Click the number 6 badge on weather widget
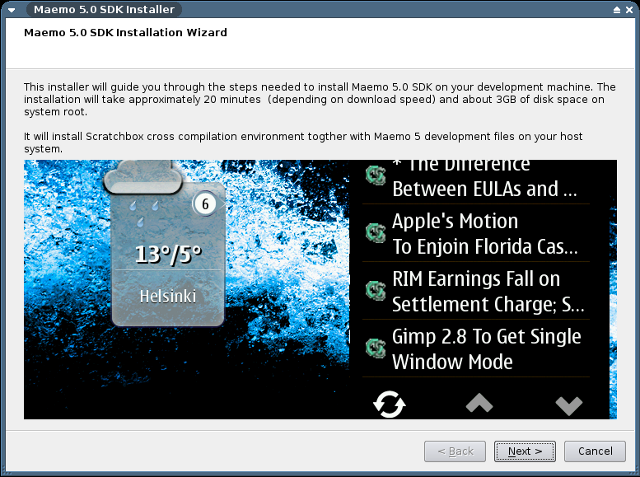640x477 pixels. pyautogui.click(x=205, y=204)
